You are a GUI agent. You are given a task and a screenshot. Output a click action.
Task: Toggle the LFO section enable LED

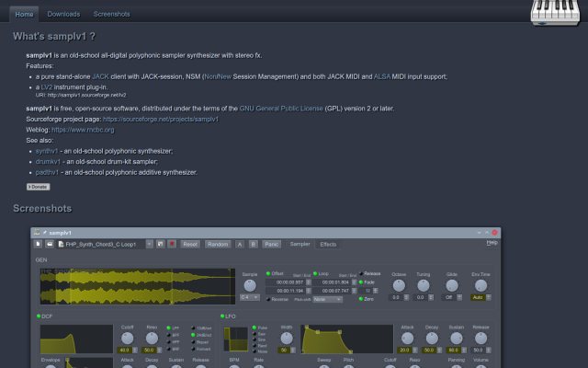pyautogui.click(x=222, y=316)
